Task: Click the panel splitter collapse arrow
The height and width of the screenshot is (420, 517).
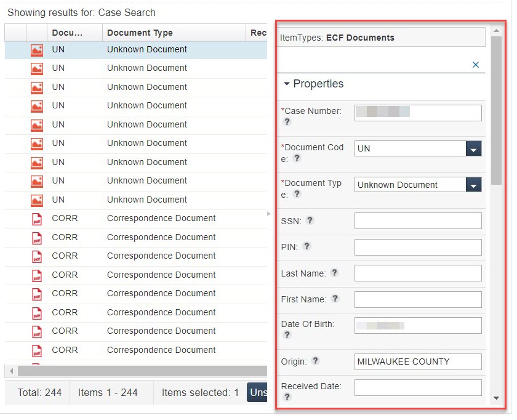Action: (268, 214)
